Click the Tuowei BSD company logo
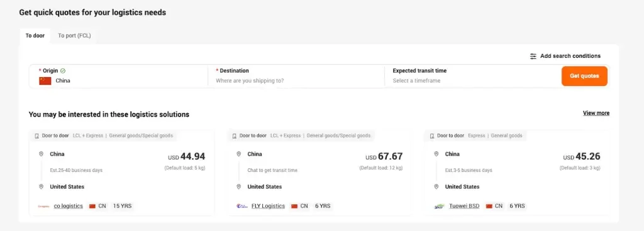 pos(440,206)
